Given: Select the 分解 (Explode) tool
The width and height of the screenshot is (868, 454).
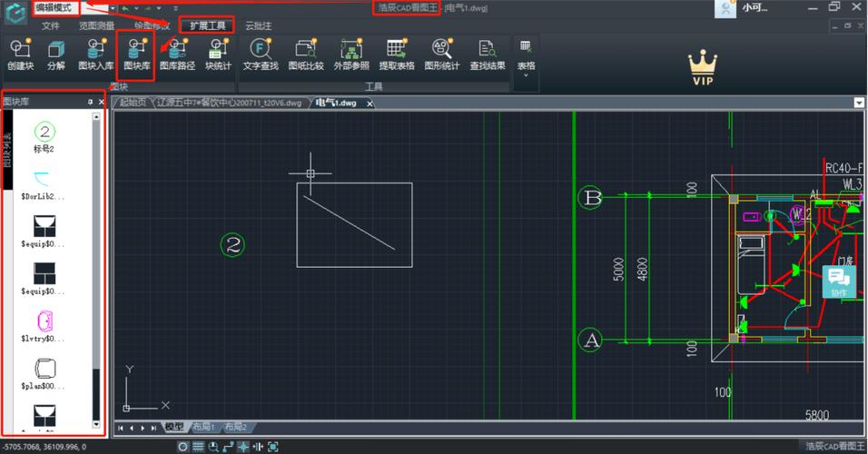Looking at the screenshot, I should tap(56, 53).
